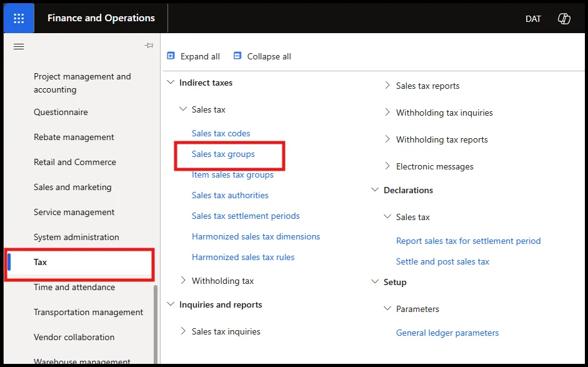Select the Tax module

tap(40, 262)
